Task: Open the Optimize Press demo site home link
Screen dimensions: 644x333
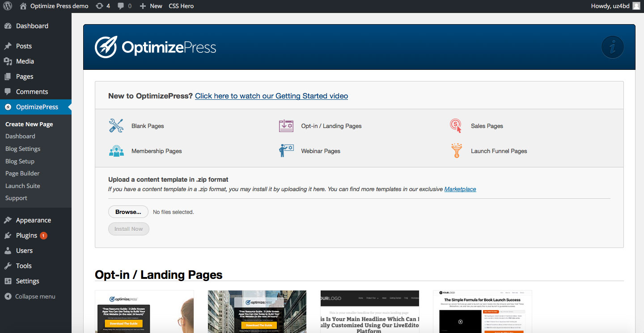Action: pos(54,6)
